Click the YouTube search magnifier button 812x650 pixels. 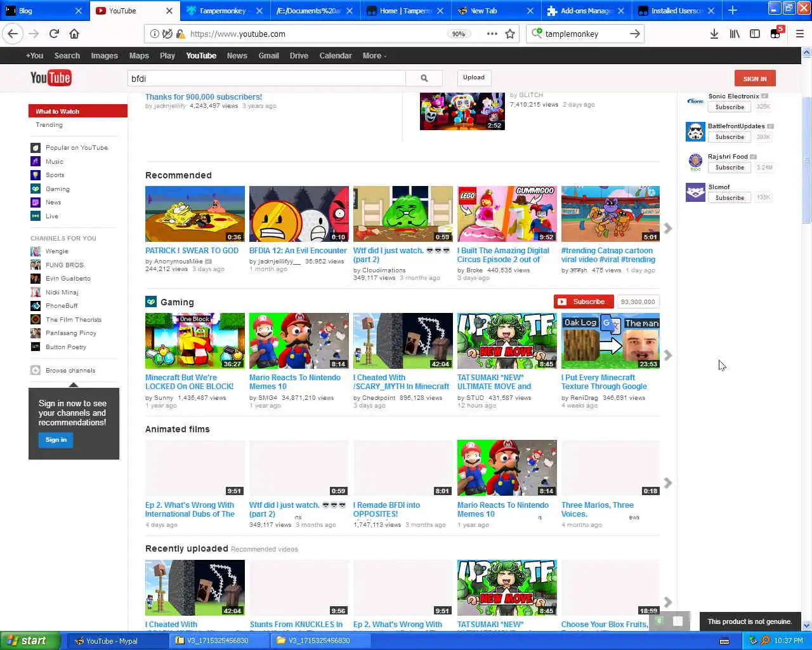click(x=424, y=78)
